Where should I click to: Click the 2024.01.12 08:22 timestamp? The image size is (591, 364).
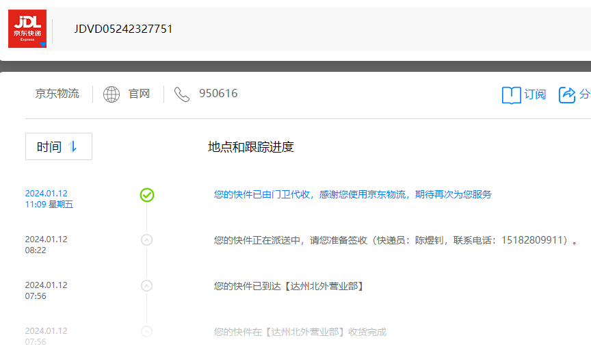[x=46, y=245]
